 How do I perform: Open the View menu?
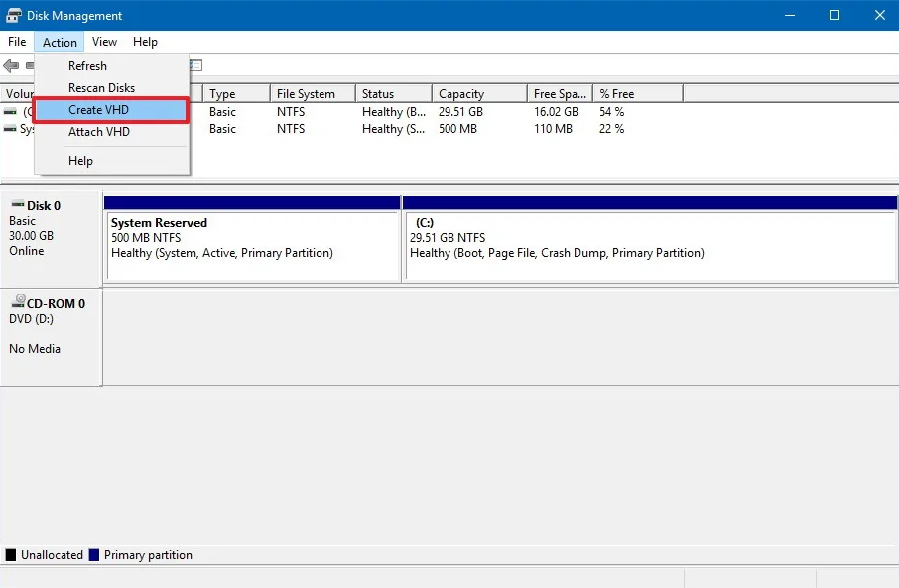click(x=103, y=42)
